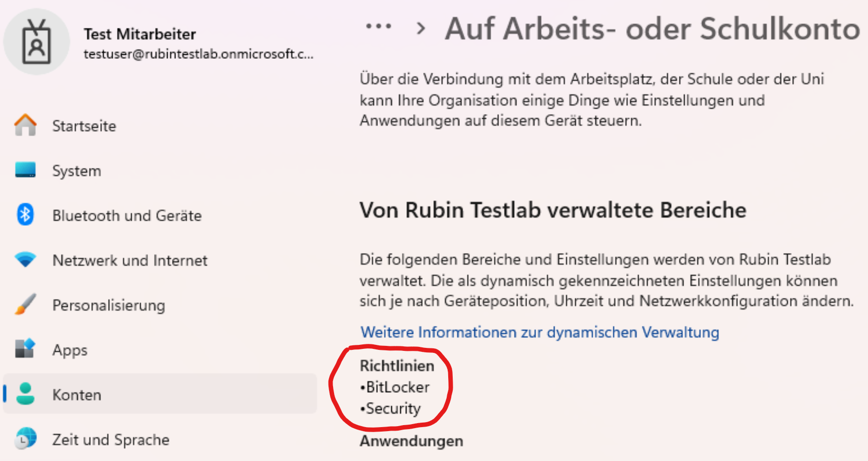This screenshot has width=868, height=461.
Task: Click the Bluetooth icon in sidebar
Action: tap(25, 215)
